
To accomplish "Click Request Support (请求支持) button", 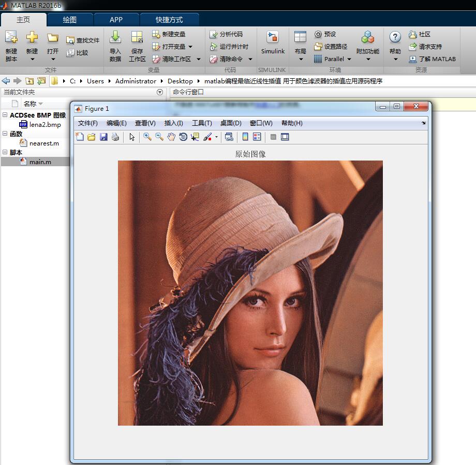I will (x=425, y=47).
